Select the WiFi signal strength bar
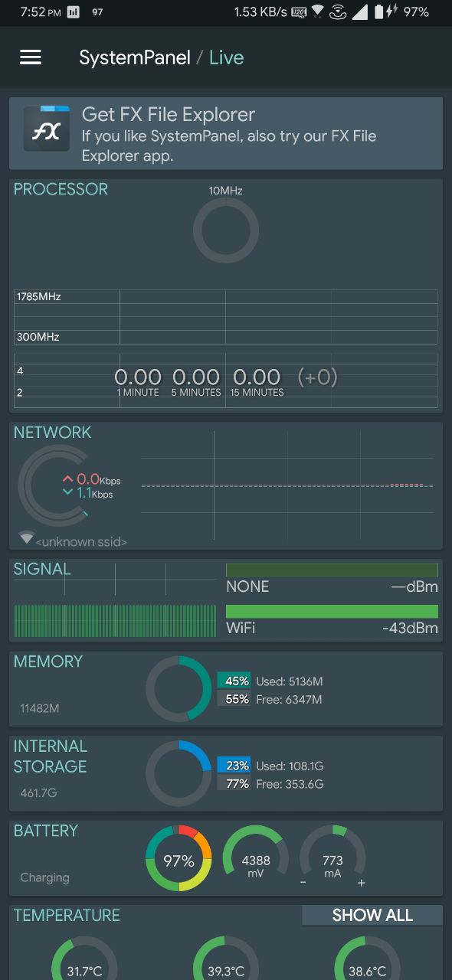Image resolution: width=452 pixels, height=980 pixels. 332,612
